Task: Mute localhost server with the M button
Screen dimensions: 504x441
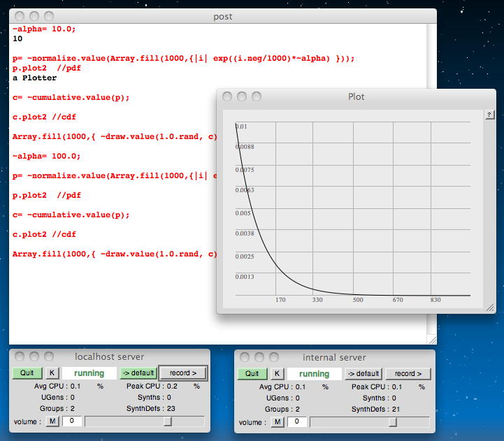Action: (x=52, y=421)
